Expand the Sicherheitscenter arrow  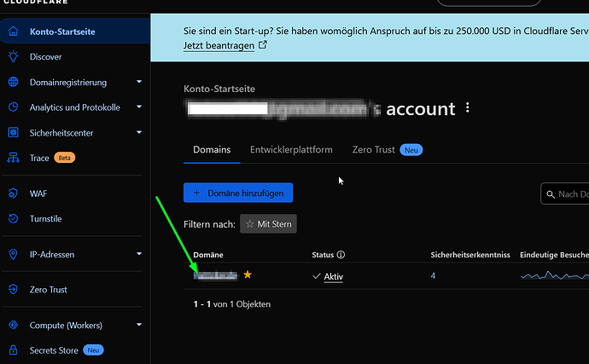(x=139, y=132)
